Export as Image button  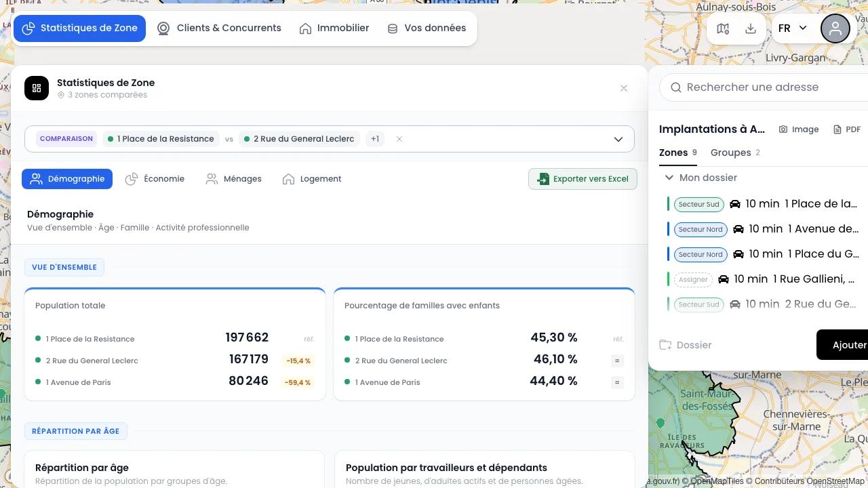(799, 129)
